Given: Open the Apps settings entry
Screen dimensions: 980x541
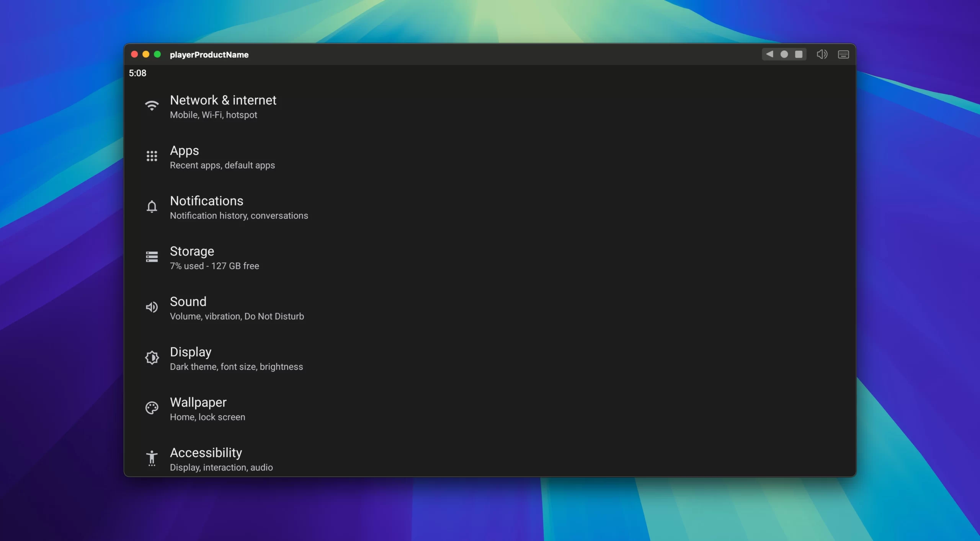Looking at the screenshot, I should point(184,151).
